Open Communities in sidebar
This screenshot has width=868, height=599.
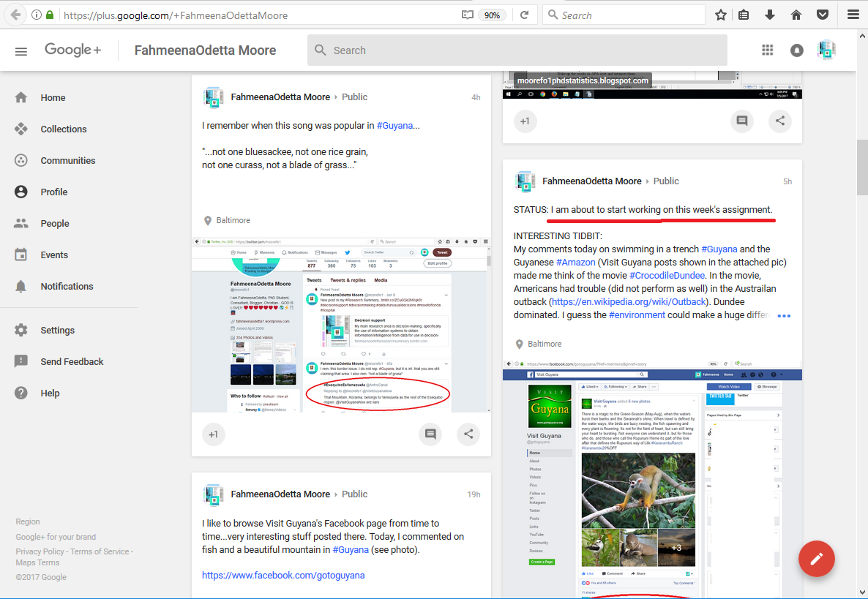coord(69,160)
